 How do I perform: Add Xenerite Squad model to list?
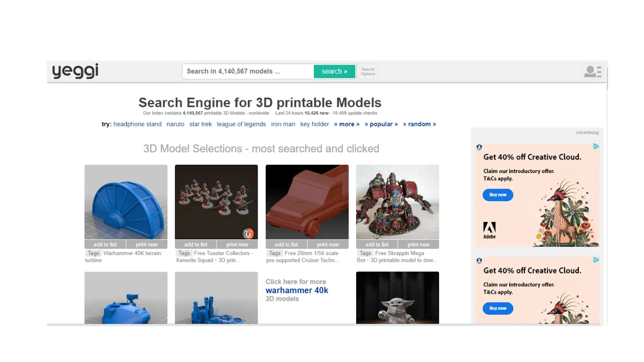196,244
